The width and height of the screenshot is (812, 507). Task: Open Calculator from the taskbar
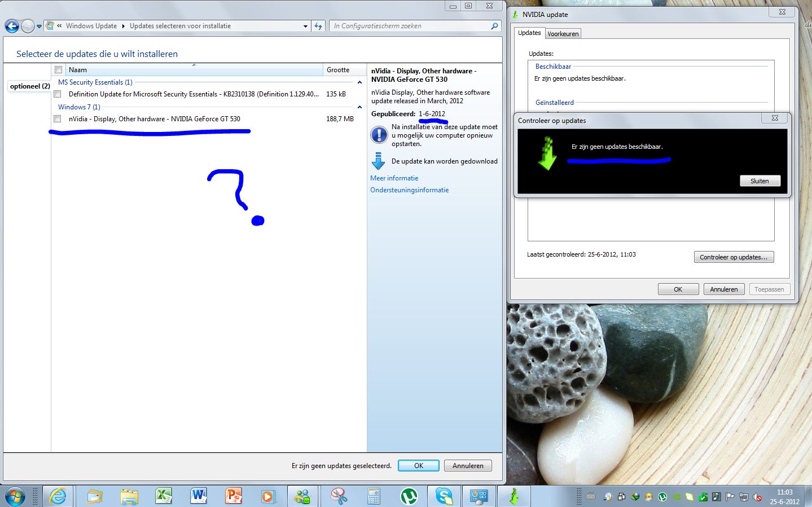pyautogui.click(x=374, y=496)
